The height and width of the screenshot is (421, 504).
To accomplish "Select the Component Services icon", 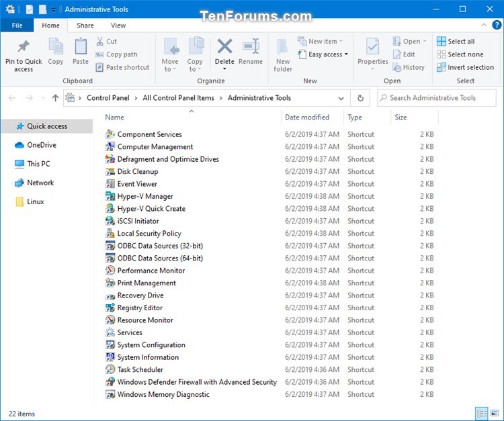I will click(110, 134).
